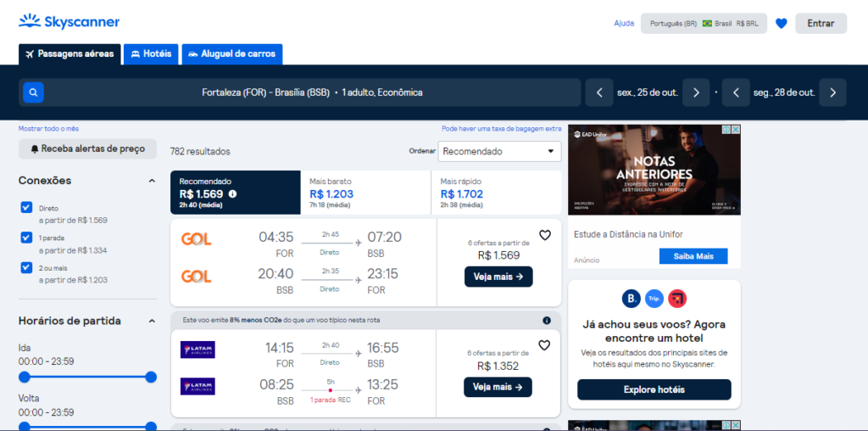The width and height of the screenshot is (868, 431).
Task: Toggle the 1 parada checkbox
Action: [x=26, y=238]
